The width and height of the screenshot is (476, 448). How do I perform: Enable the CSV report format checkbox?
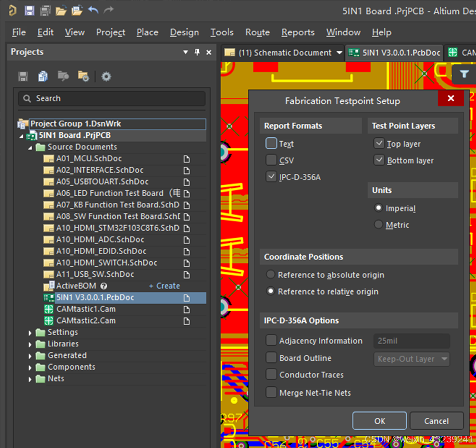coord(271,160)
